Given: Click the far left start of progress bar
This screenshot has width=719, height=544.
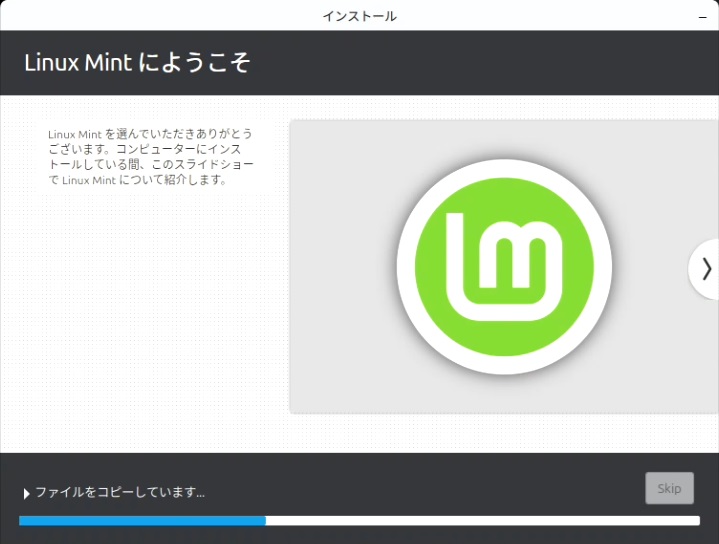Looking at the screenshot, I should pos(23,520).
